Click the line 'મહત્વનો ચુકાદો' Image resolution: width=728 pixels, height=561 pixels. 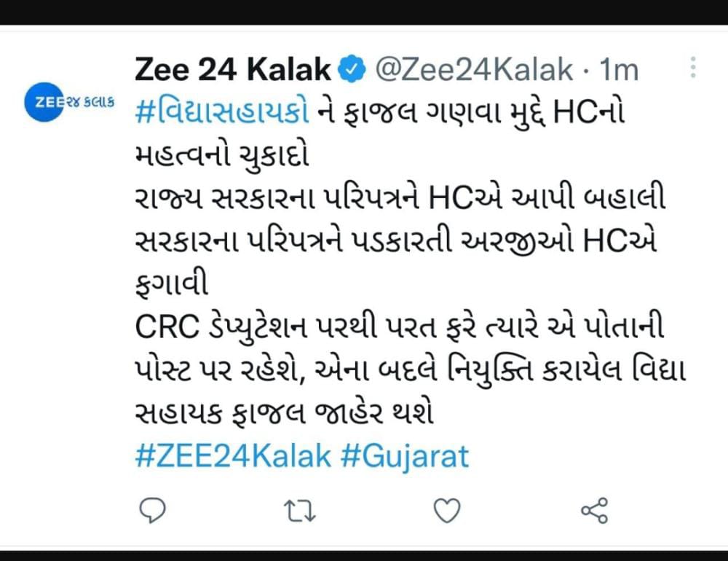pos(222,155)
